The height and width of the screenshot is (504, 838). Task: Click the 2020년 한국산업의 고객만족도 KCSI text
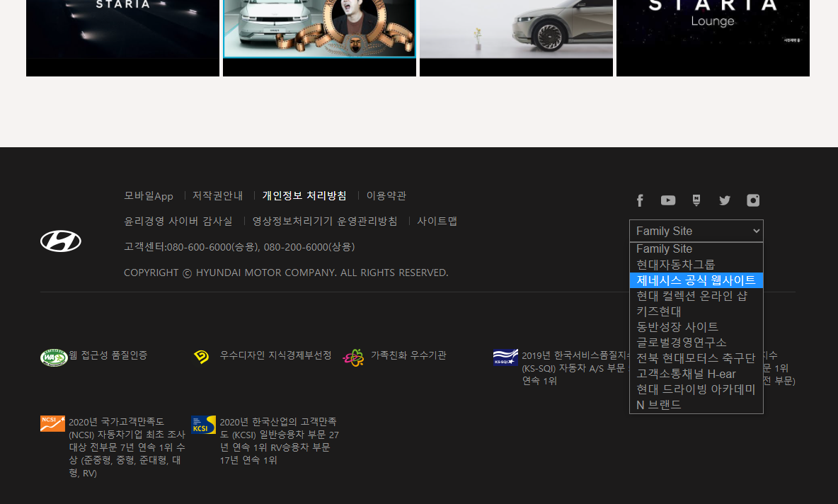tap(280, 441)
